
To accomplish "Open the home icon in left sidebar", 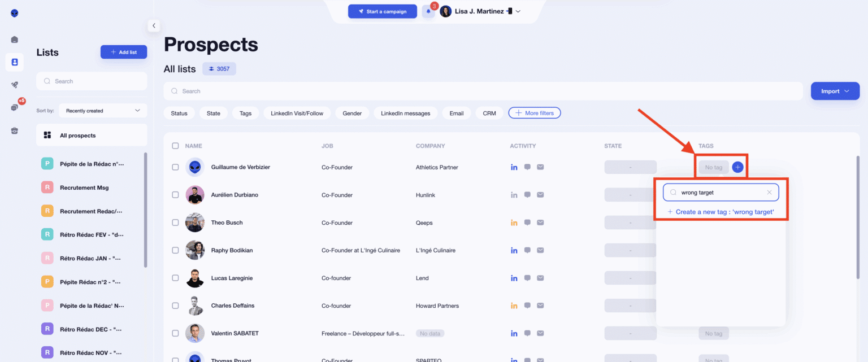I will (x=15, y=40).
